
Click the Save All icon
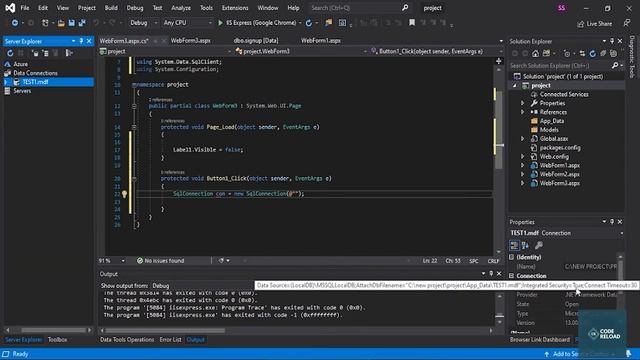pos(82,23)
